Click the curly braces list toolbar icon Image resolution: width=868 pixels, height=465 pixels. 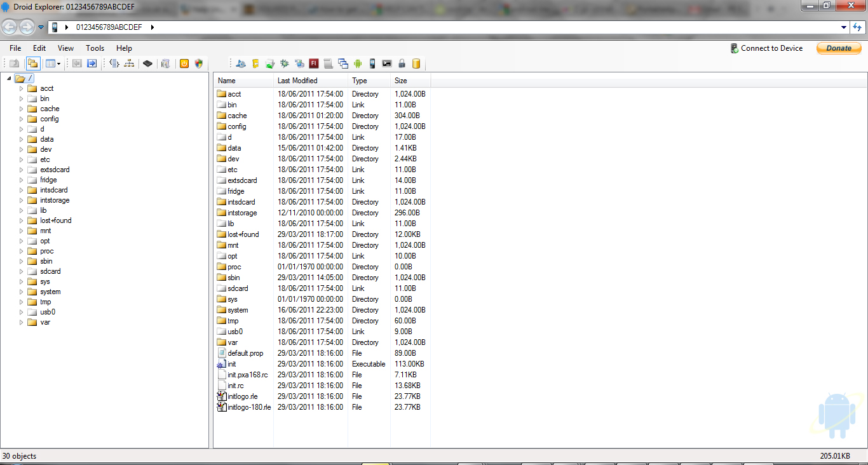pos(114,64)
